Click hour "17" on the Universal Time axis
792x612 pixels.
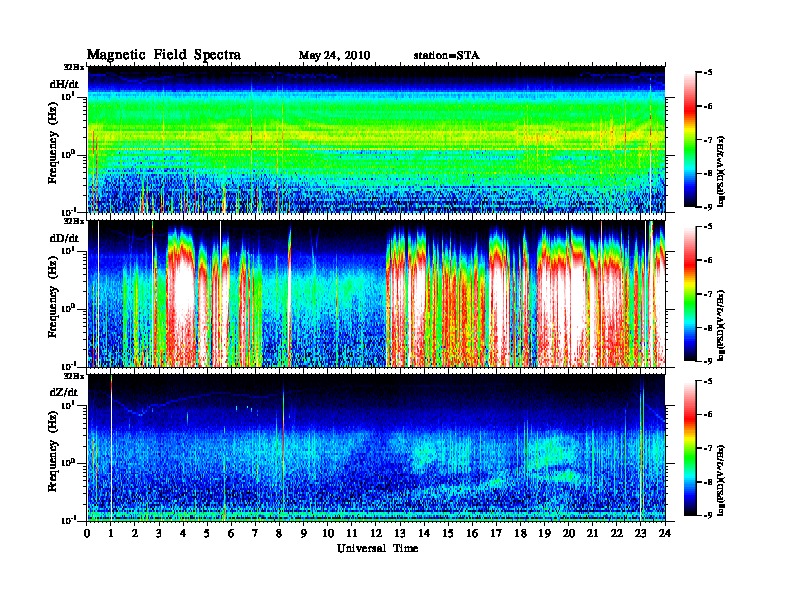496,534
